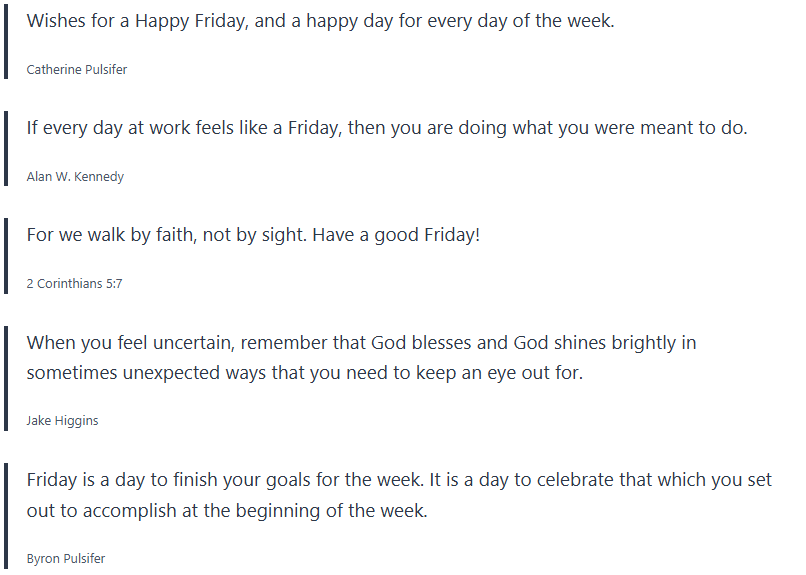Click the author name Alan W. Kennedy
Viewport: 806px width, 575px height.
coord(75,177)
